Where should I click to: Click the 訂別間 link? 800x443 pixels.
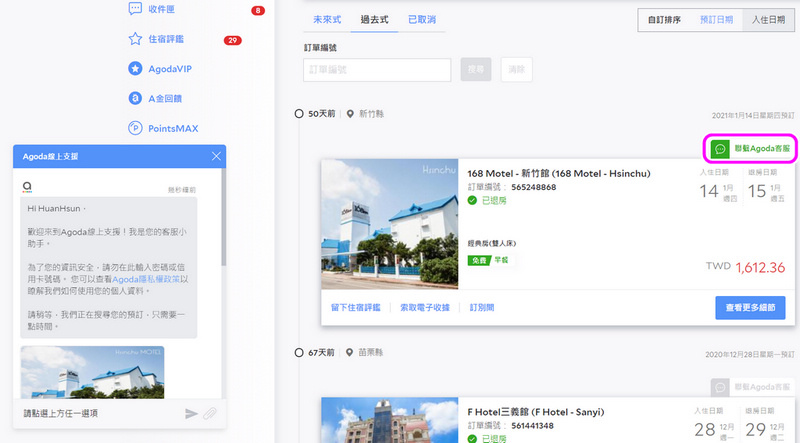point(482,307)
